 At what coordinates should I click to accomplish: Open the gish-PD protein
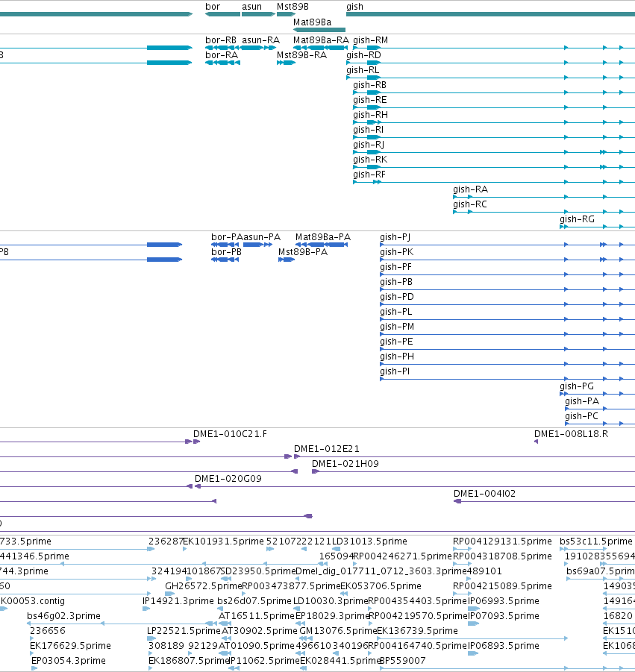(x=397, y=297)
